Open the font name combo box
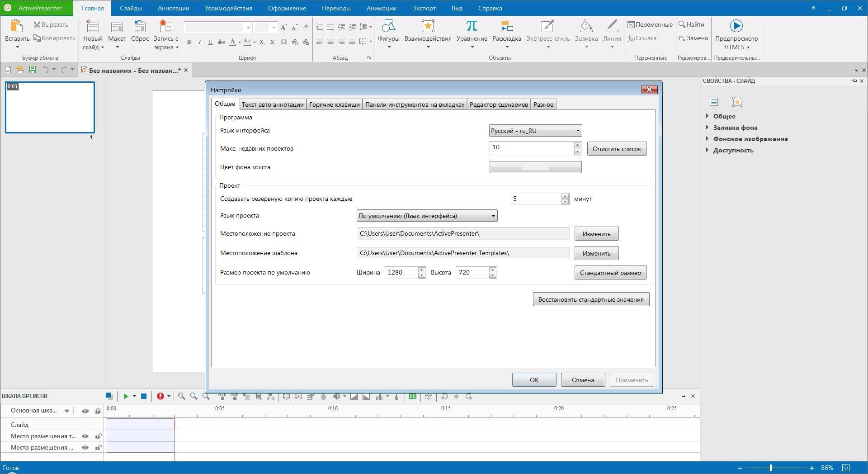This screenshot has width=868, height=474. click(218, 28)
